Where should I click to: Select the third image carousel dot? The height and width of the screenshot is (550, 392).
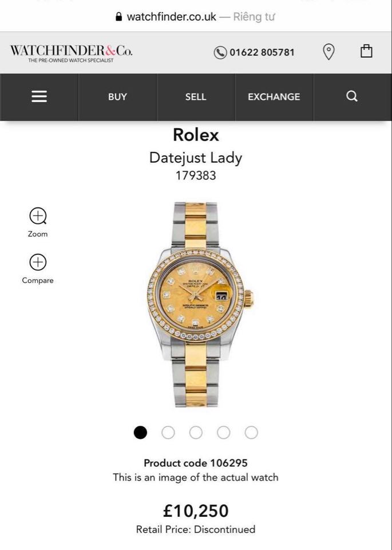196,433
